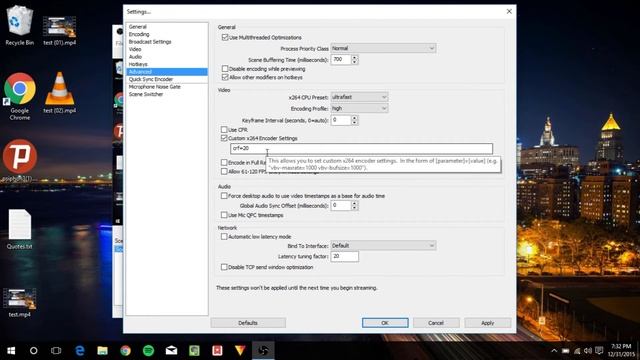Click Apply to save settings
The image size is (640, 360).
pos(487,323)
